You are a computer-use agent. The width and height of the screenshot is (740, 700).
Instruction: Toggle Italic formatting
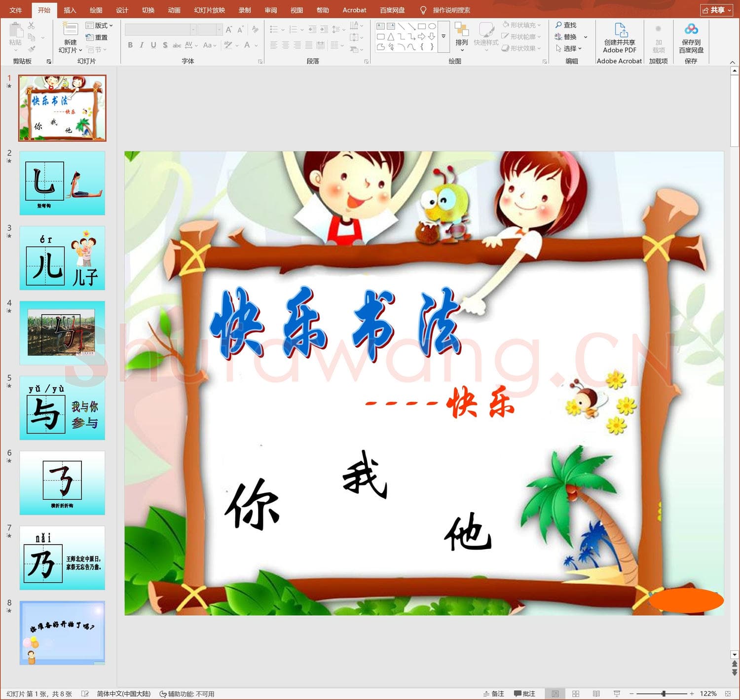point(142,45)
